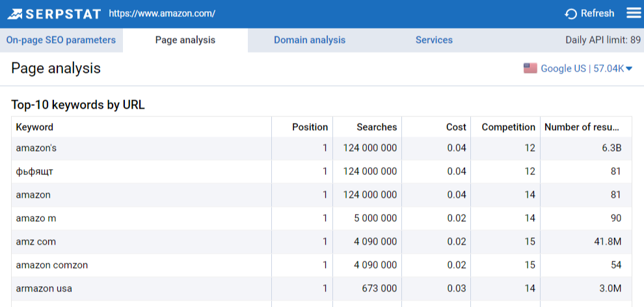
Task: Click the Page analysis page heading
Action: coord(56,68)
